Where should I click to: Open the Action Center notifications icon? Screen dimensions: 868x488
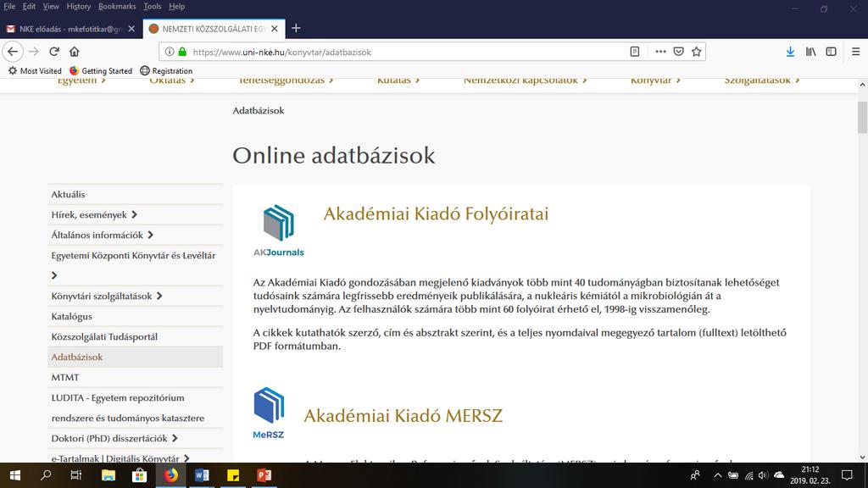tap(847, 475)
